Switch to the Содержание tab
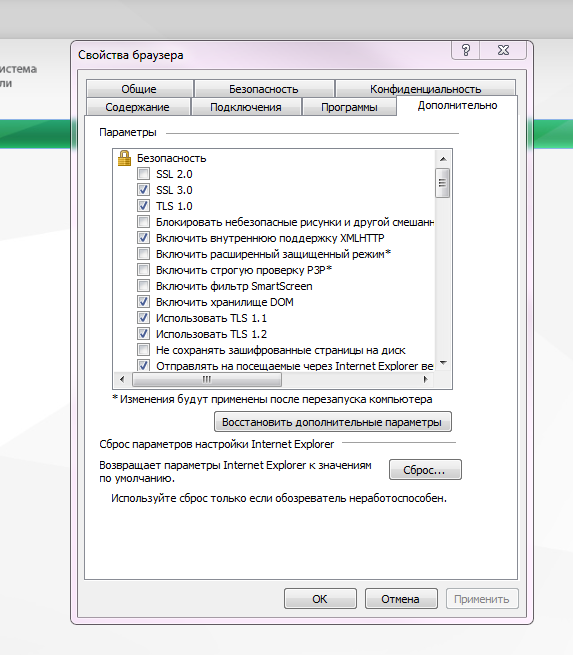The height and width of the screenshot is (655, 573). tap(138, 107)
